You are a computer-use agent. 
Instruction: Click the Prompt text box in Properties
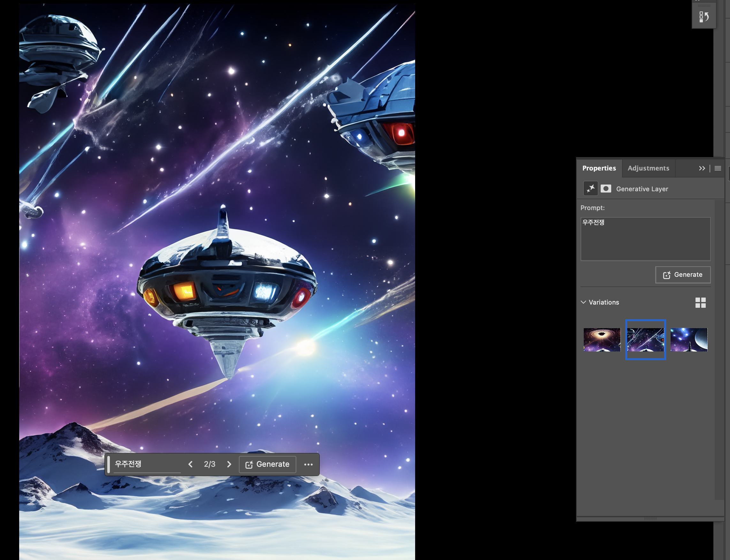point(645,239)
